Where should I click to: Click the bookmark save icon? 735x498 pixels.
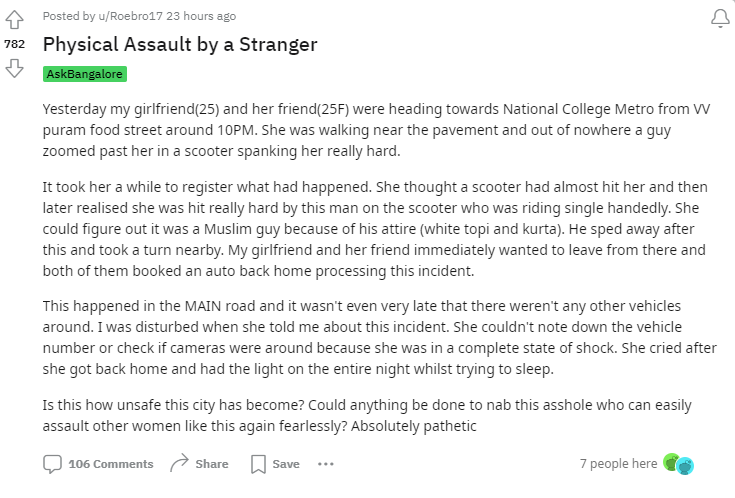(x=258, y=464)
